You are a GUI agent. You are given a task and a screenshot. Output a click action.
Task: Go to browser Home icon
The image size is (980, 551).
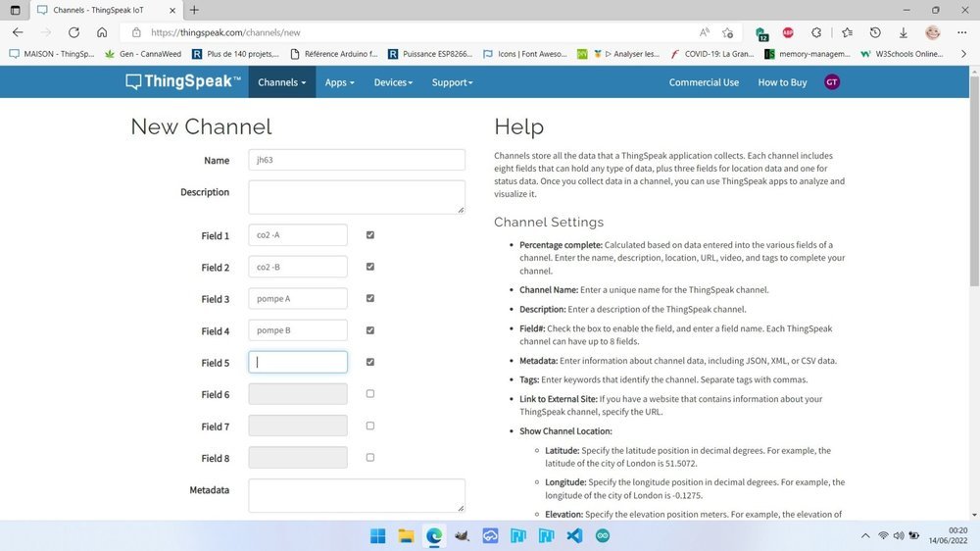tap(102, 32)
